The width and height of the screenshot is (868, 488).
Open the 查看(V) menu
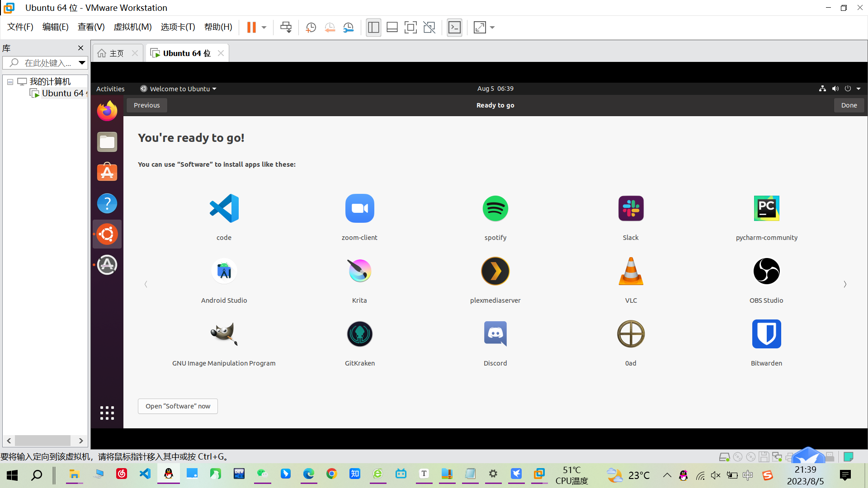tap(91, 27)
